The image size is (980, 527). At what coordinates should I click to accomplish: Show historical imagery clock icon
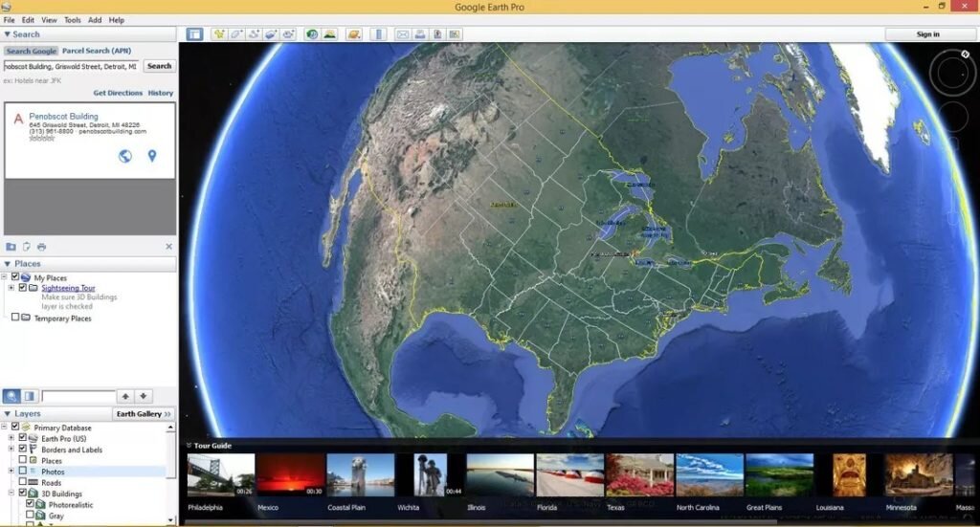312,34
